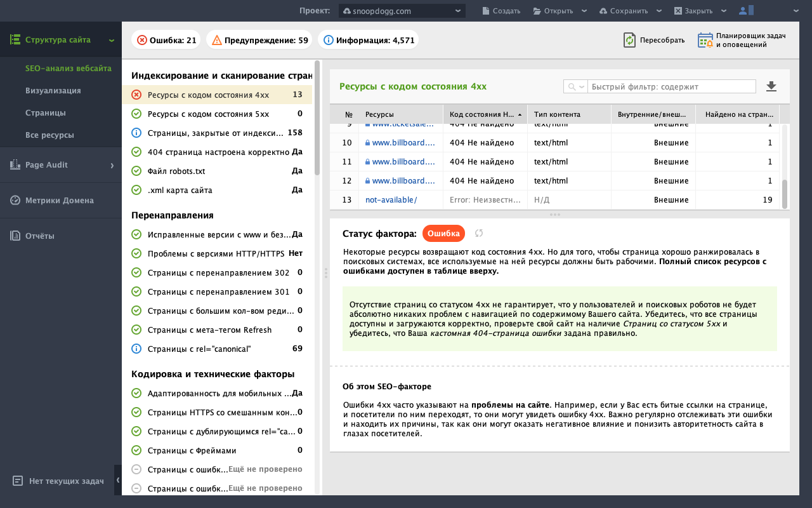This screenshot has height=508, width=812.
Task: Open SEO-анализ вебсайта section
Action: pyautogui.click(x=69, y=68)
